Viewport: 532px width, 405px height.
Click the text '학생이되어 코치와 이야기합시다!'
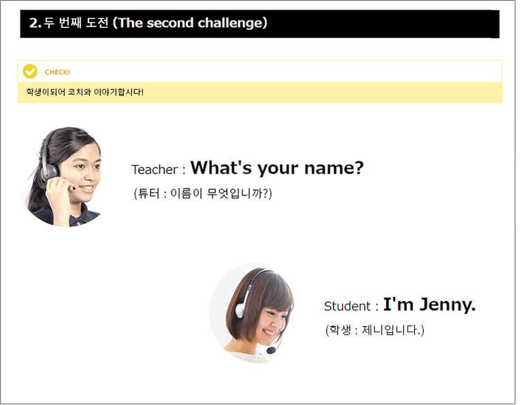tap(85, 92)
